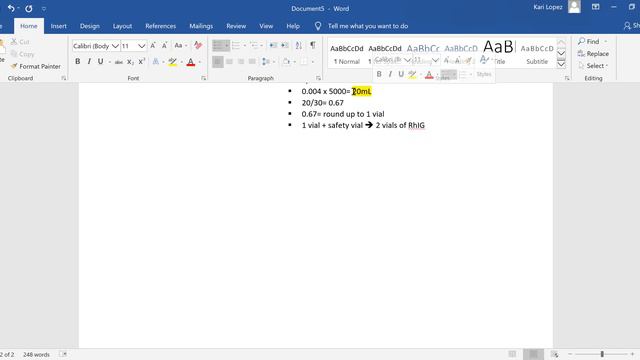This screenshot has width=640, height=360.
Task: Click the Numbering list button
Action: click(x=236, y=46)
